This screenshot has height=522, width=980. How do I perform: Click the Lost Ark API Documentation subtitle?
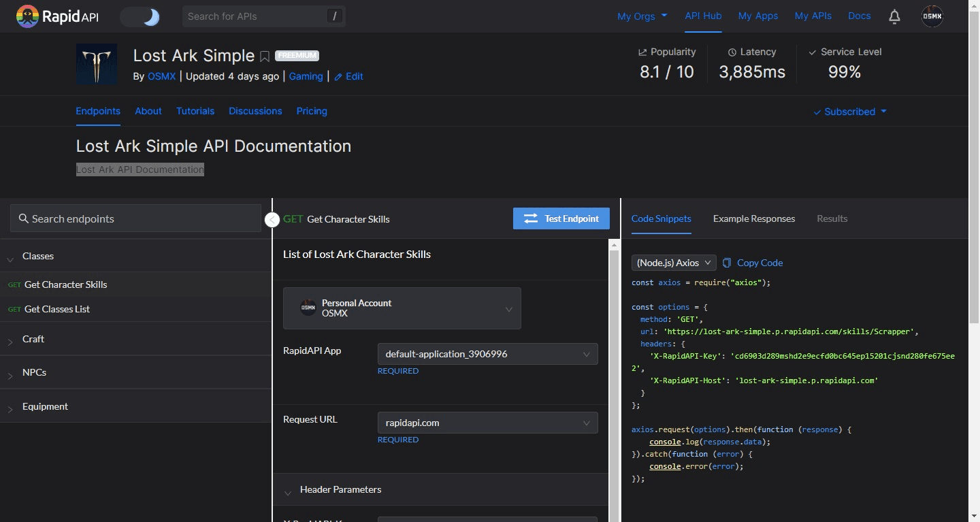pos(140,169)
